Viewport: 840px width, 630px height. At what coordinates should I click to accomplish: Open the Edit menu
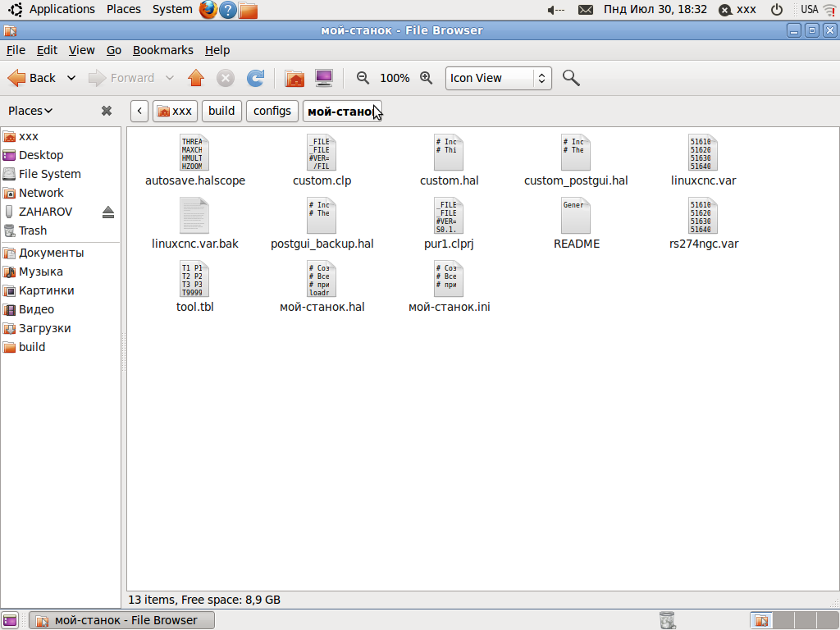point(47,50)
